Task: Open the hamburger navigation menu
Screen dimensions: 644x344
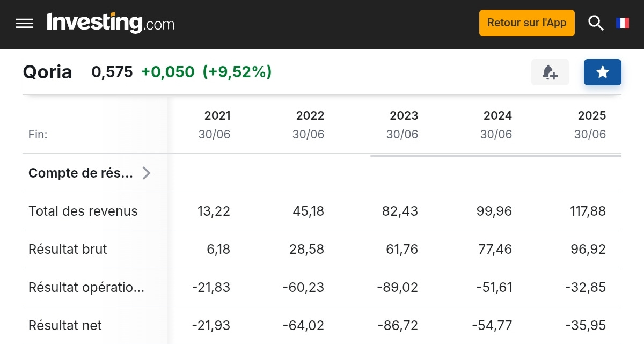Action: pyautogui.click(x=25, y=24)
